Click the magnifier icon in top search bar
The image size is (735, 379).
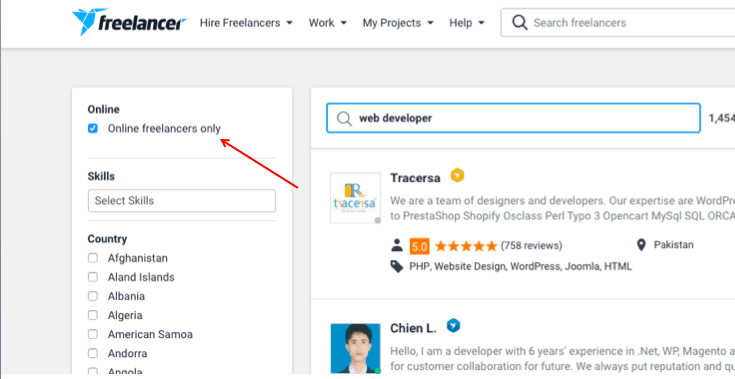520,22
